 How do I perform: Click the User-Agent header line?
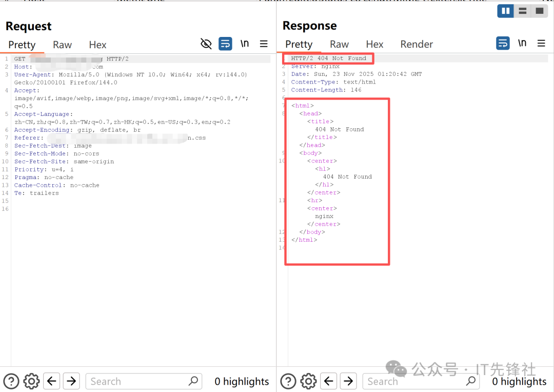[131, 79]
